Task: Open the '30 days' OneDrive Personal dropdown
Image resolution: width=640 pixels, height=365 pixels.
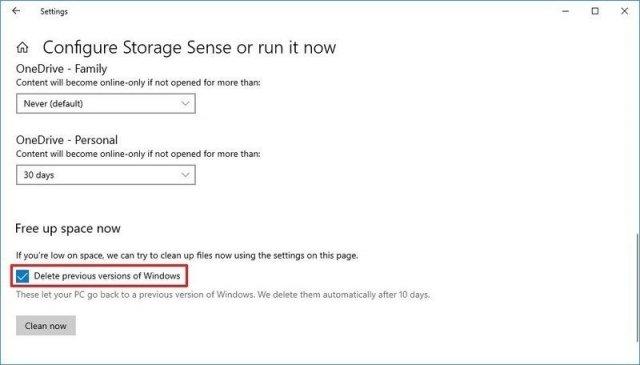Action: 106,175
